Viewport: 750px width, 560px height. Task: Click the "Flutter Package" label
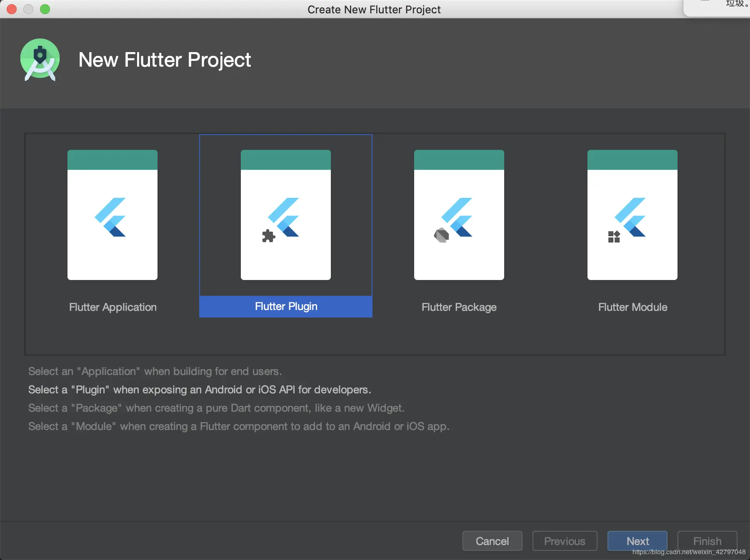pos(459,307)
